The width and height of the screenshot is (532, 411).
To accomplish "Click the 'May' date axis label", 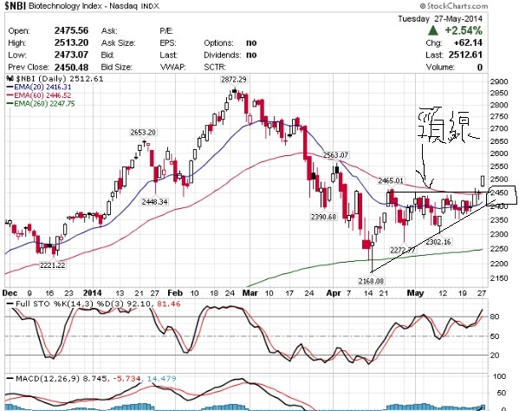I will [x=415, y=293].
